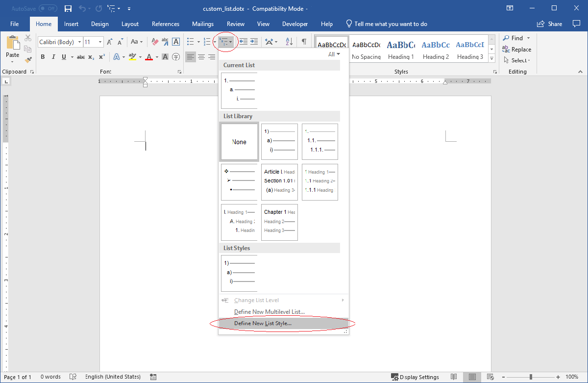Image resolution: width=588 pixels, height=383 pixels.
Task: Toggle Bold formatting
Action: (x=43, y=57)
